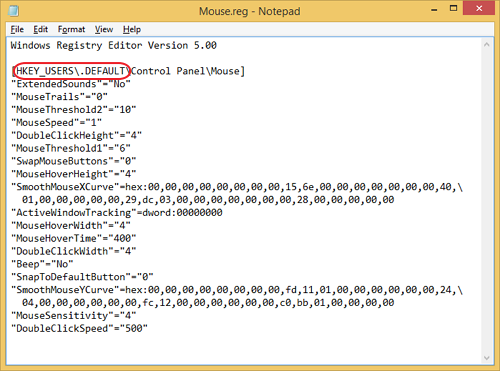Click the "SnapToDefaultButton"="0" line
Viewport: 500px width, 371px height.
(x=82, y=277)
